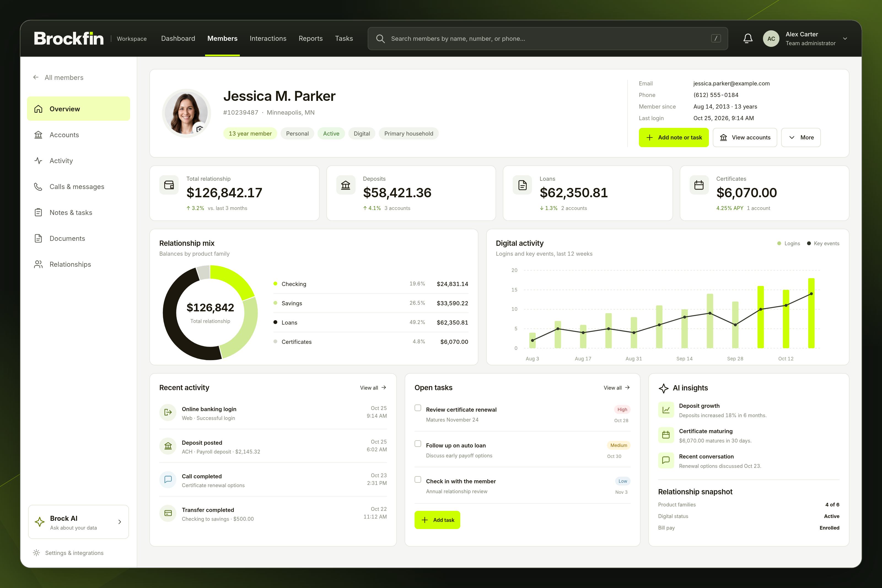Open the Tasks tab
This screenshot has height=588, width=882.
[344, 38]
